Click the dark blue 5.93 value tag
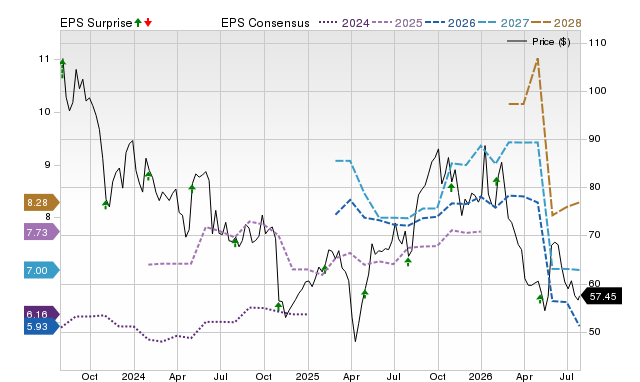Image resolution: width=640 pixels, height=382 pixels. coord(42,326)
